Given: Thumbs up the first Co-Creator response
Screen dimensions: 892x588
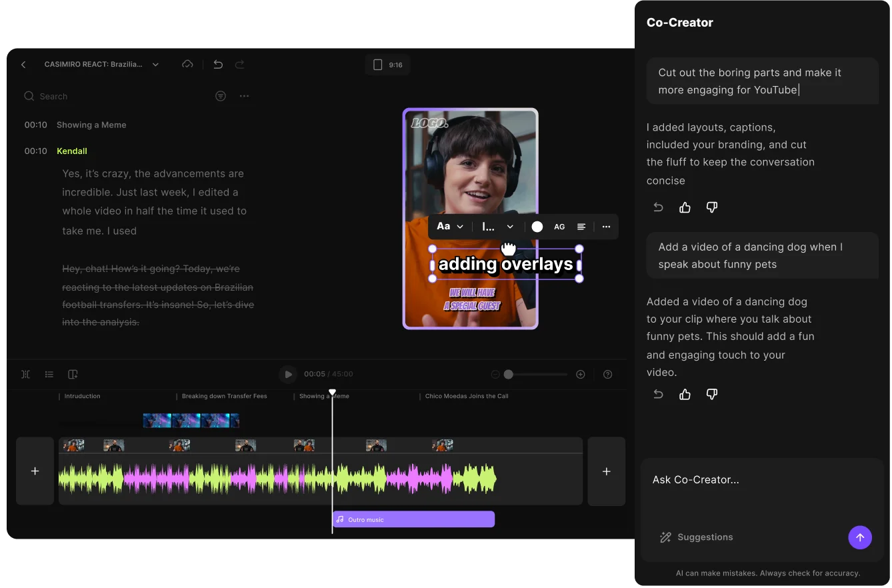Looking at the screenshot, I should click(685, 207).
